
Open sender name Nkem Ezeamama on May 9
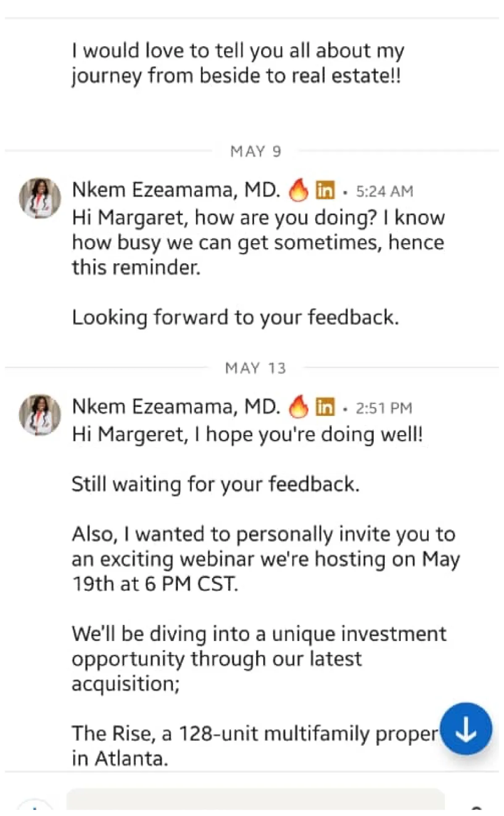click(176, 190)
